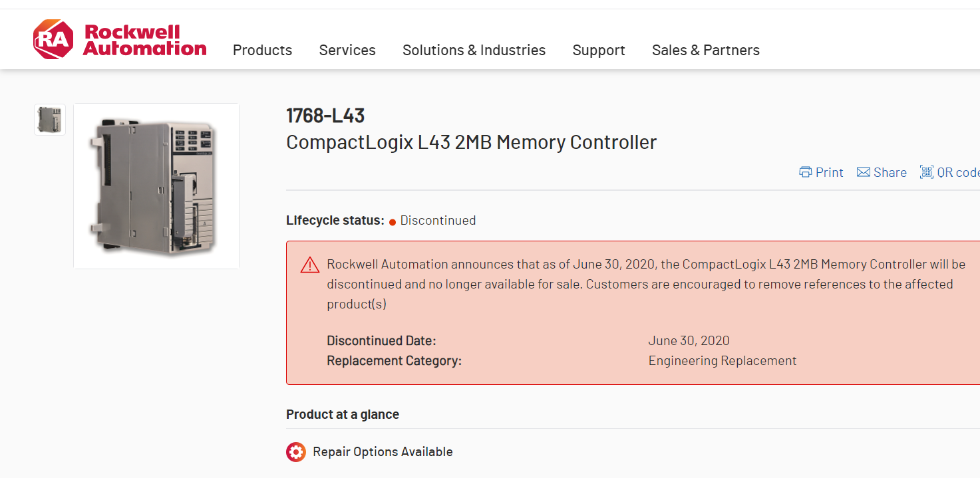Screen dimensions: 980x478
Task: Click the Repair Options gear icon
Action: [296, 452]
